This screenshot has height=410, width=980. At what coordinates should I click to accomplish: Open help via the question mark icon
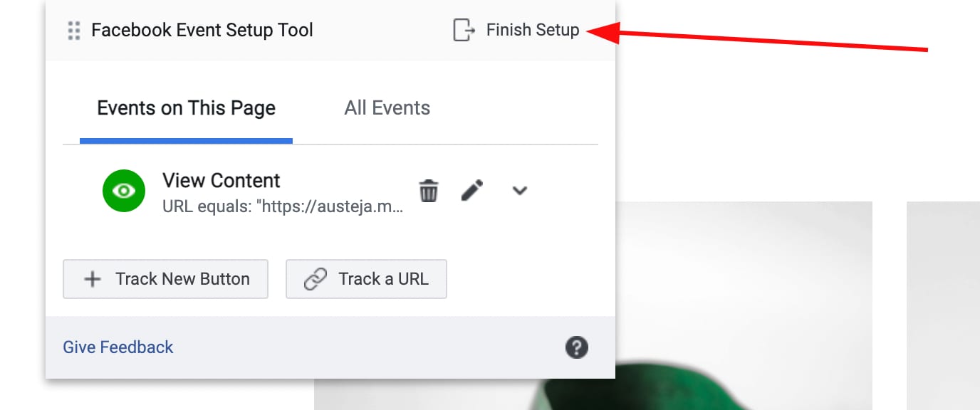(577, 347)
